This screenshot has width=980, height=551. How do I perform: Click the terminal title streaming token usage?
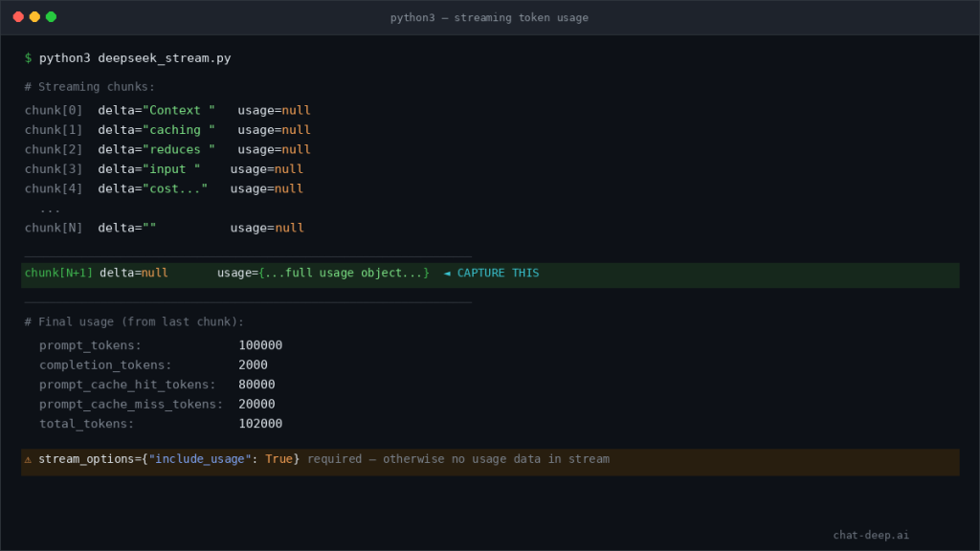tap(489, 17)
